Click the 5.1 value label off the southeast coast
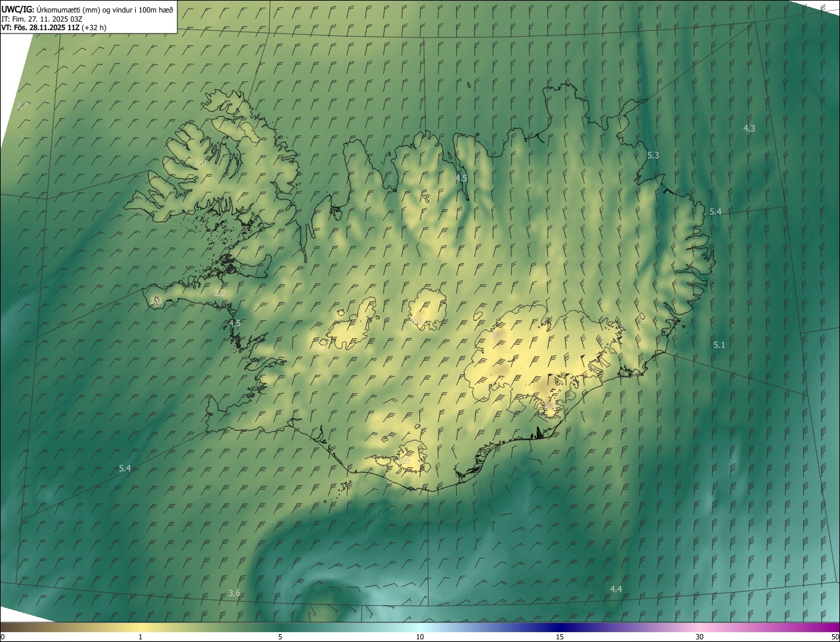 (x=719, y=345)
